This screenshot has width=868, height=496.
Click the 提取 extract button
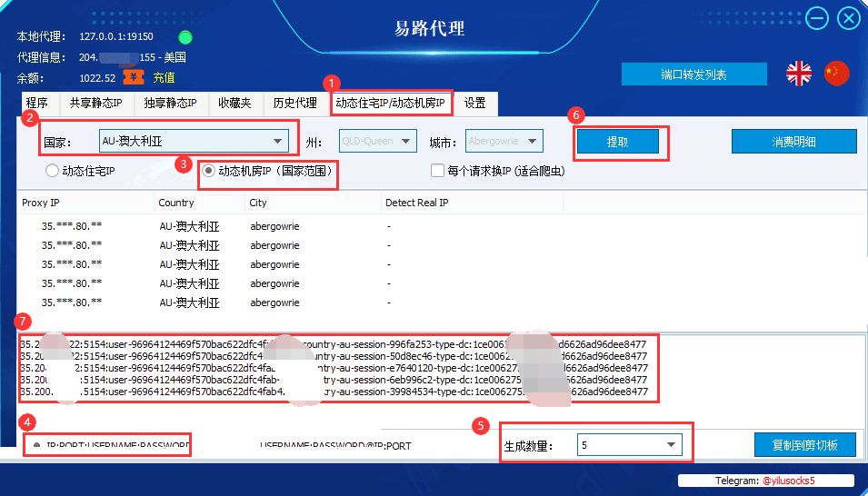pyautogui.click(x=618, y=142)
